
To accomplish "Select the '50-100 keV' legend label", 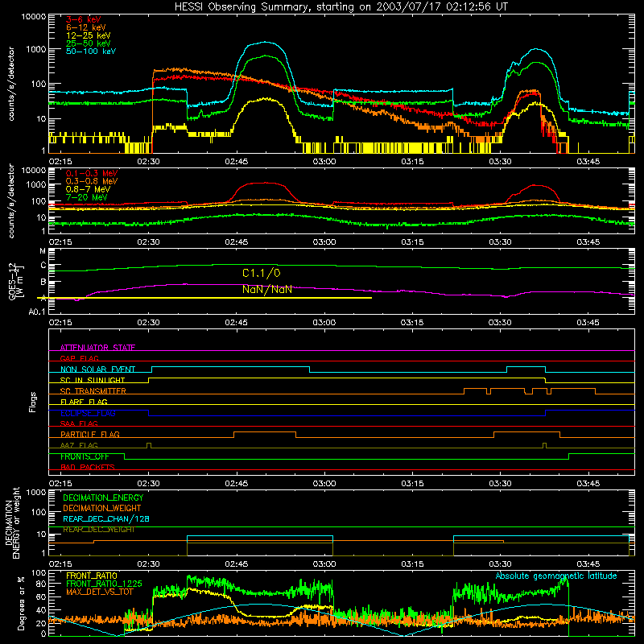I will (91, 52).
